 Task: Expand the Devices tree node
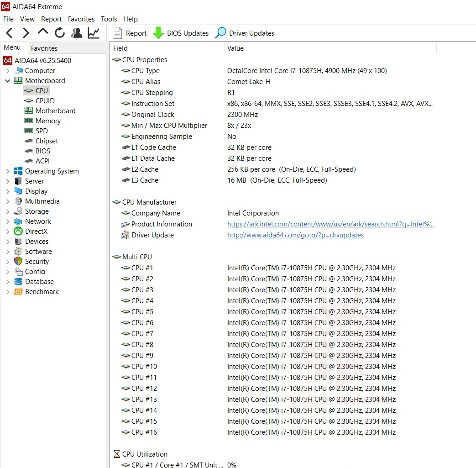click(x=8, y=242)
